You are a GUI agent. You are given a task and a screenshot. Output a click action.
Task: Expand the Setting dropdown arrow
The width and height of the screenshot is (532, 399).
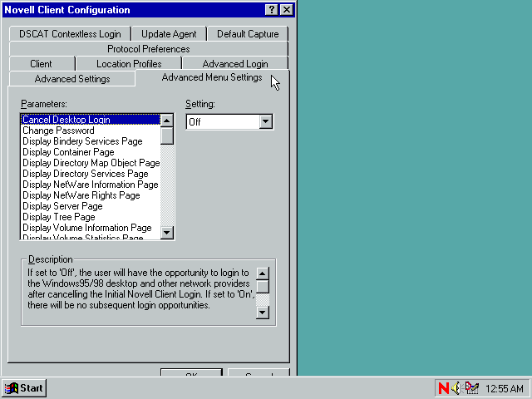265,122
